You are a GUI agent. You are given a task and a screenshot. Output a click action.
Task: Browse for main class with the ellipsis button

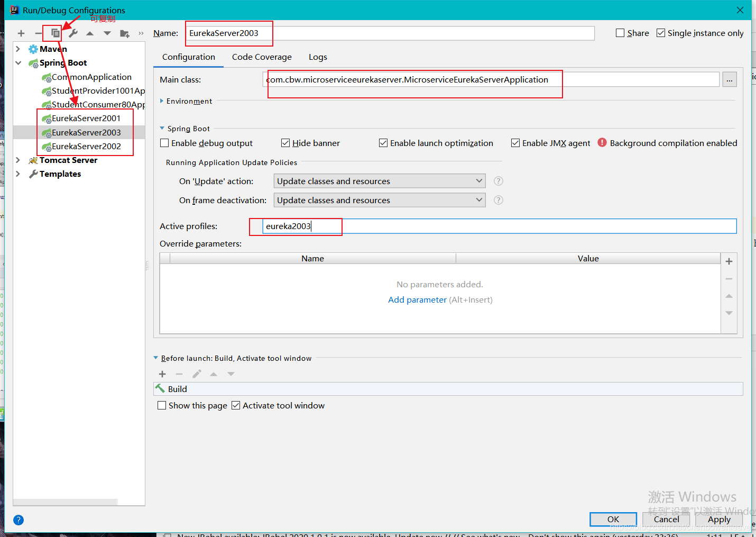point(730,80)
